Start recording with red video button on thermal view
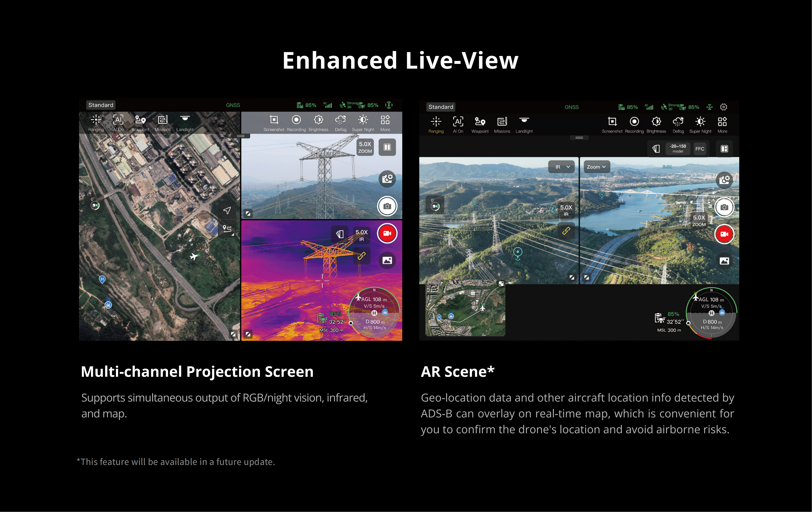 387,233
